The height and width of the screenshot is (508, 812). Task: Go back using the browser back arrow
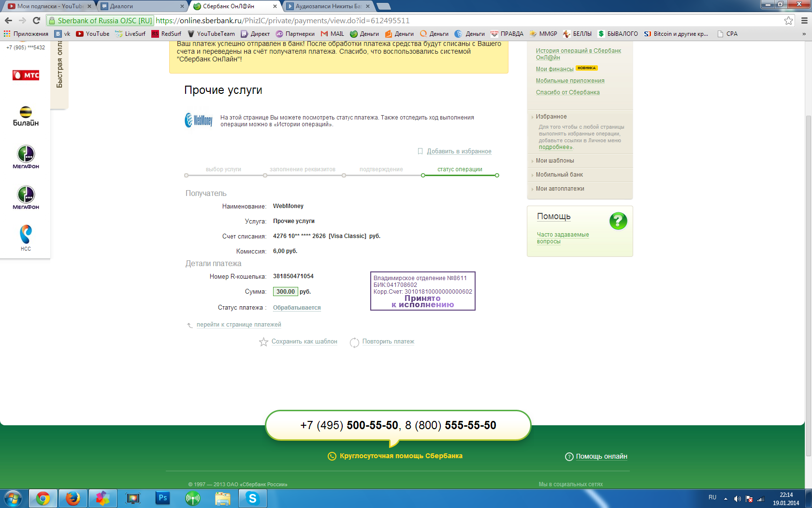tap(8, 20)
